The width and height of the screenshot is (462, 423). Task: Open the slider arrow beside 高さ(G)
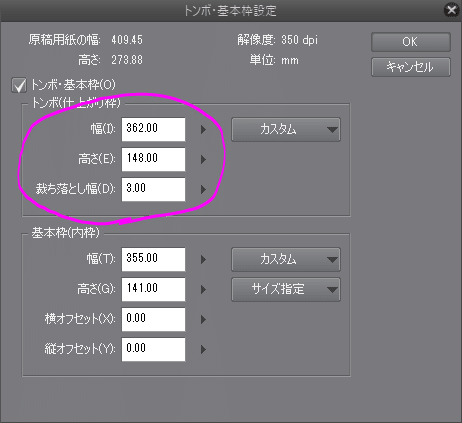pos(203,289)
